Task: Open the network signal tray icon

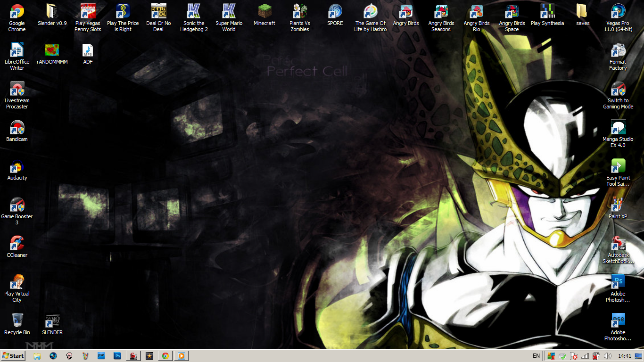Action: tap(585, 356)
